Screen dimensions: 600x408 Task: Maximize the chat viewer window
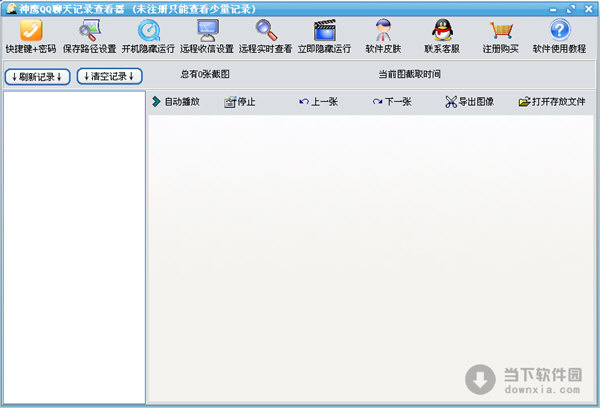[x=571, y=9]
